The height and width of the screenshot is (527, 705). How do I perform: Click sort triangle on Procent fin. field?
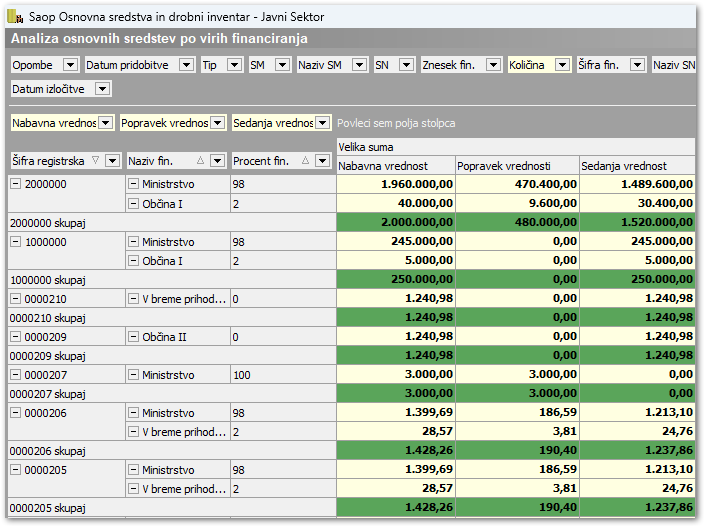[307, 160]
